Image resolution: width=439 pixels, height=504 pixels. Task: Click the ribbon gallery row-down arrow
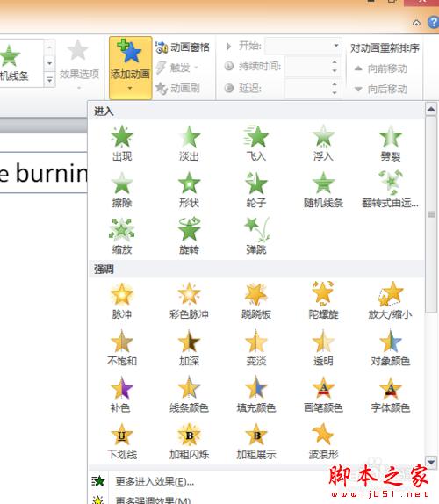click(49, 63)
